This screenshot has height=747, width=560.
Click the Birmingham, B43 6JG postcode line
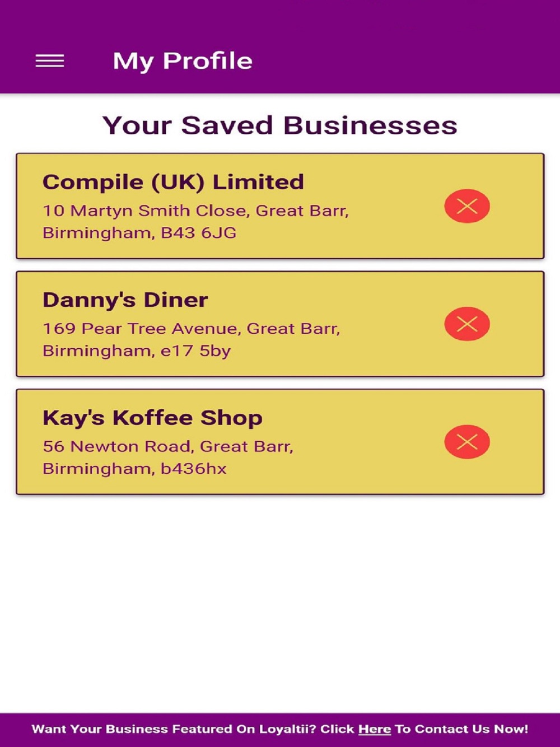click(139, 233)
